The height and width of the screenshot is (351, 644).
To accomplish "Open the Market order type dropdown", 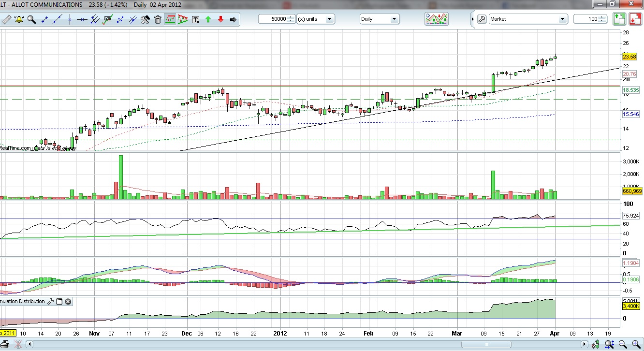I will 528,19.
